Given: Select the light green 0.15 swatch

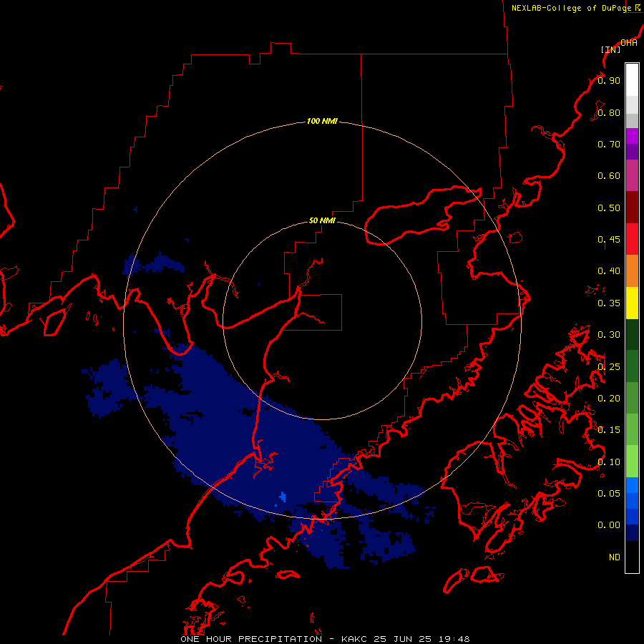Looking at the screenshot, I should click(632, 430).
